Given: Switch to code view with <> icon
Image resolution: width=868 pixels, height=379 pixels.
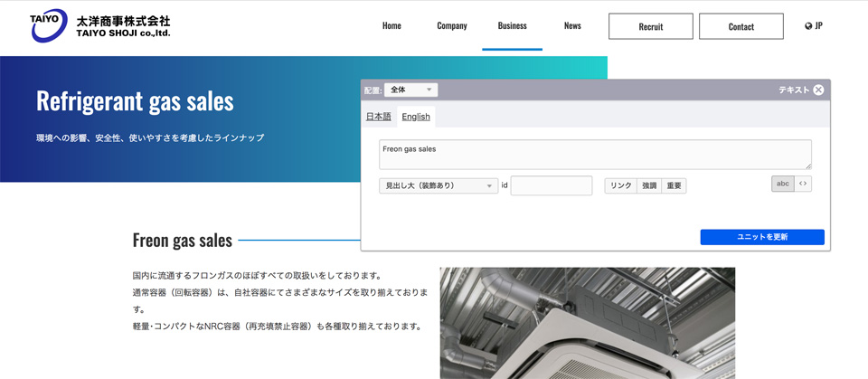Looking at the screenshot, I should coord(803,184).
